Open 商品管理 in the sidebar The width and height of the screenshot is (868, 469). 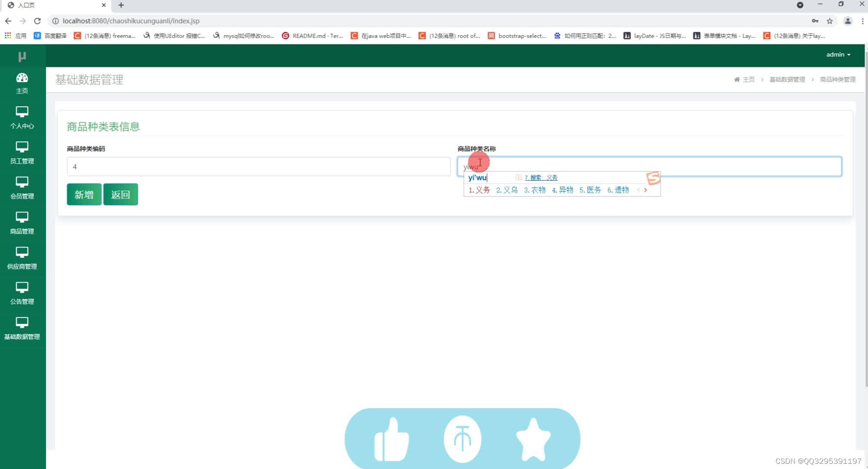point(22,223)
